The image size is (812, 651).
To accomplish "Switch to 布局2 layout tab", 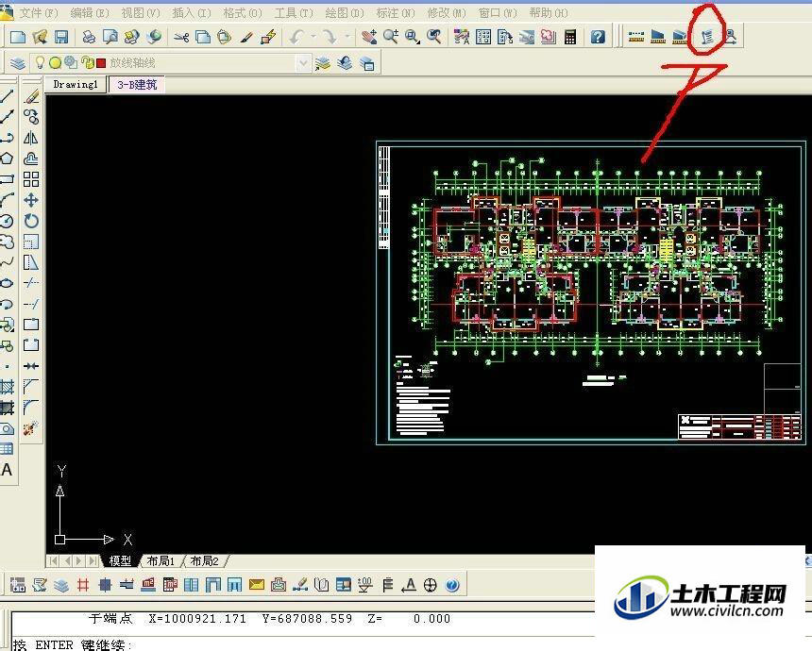I will (204, 561).
